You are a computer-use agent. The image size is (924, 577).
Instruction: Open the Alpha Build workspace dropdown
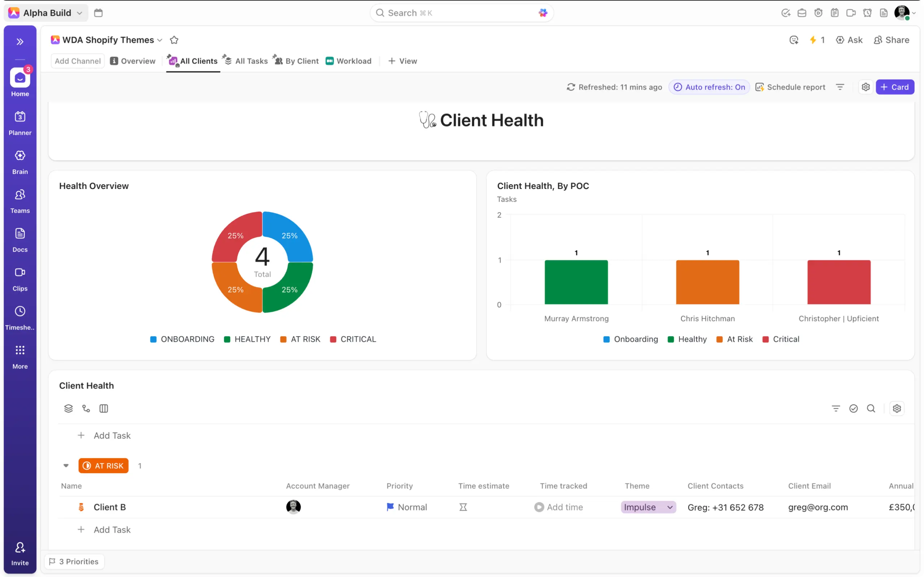tap(47, 13)
